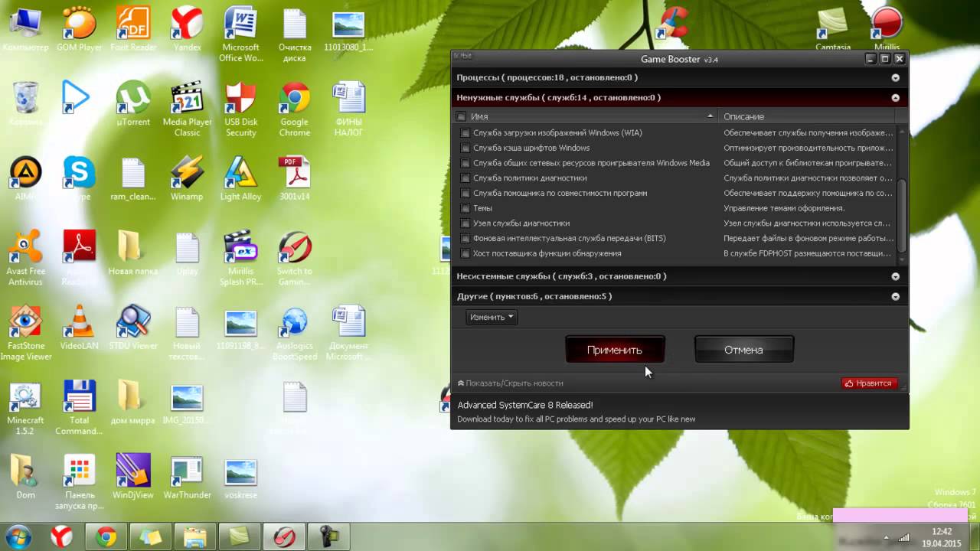Expand the Несистемные службы section arrow
This screenshot has width=980, height=551.
click(895, 276)
